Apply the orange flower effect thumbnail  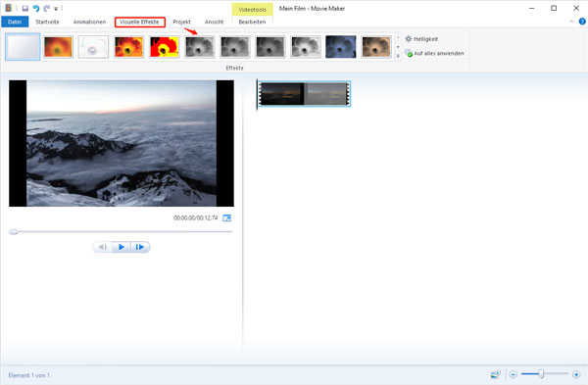tap(58, 47)
